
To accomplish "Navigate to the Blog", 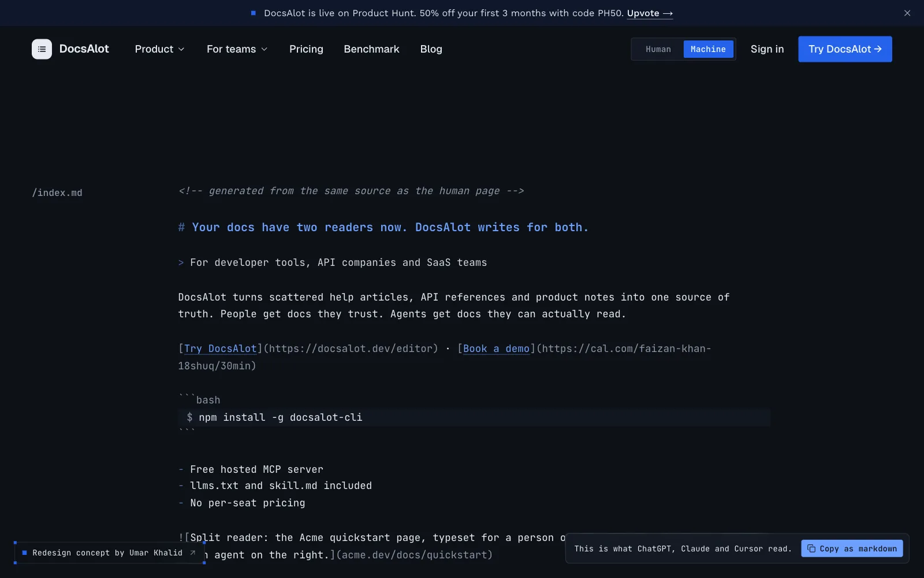I will point(431,49).
